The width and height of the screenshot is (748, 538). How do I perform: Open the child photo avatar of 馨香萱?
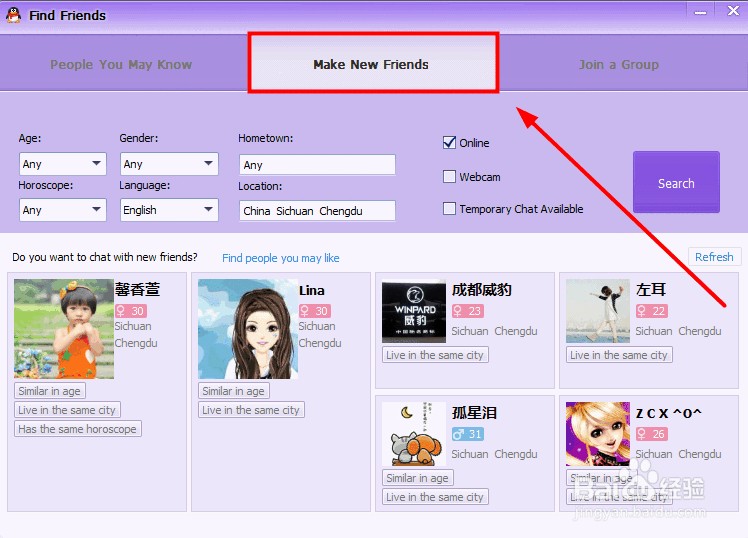[x=64, y=329]
